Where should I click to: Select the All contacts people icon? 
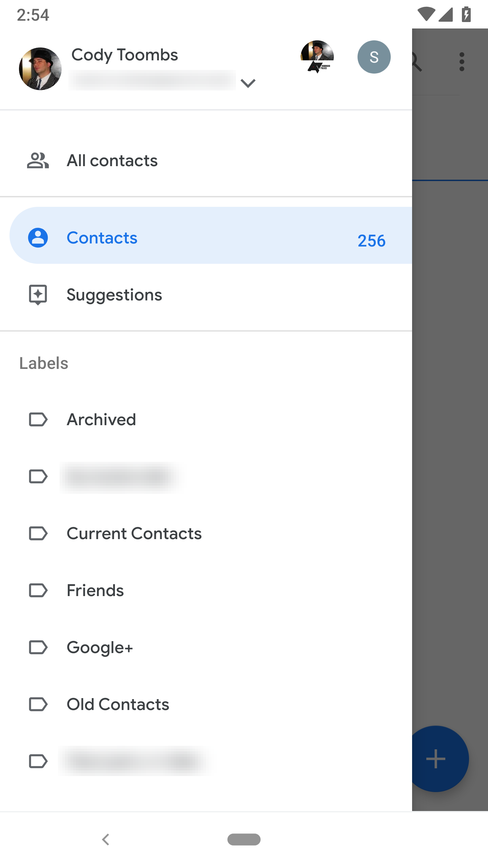38,161
